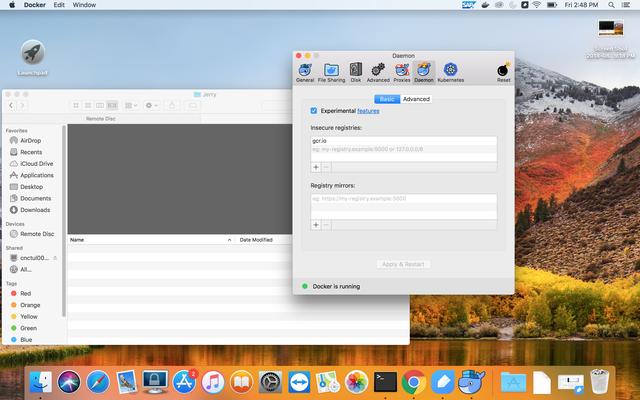
Task: Go back in the Finder window
Action: click(11, 105)
